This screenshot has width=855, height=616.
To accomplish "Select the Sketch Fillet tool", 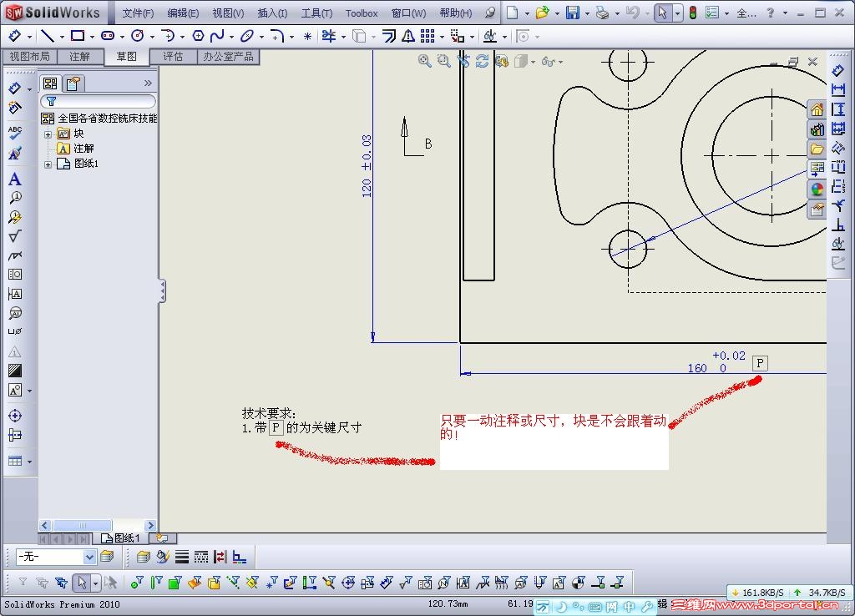I will [x=277, y=36].
